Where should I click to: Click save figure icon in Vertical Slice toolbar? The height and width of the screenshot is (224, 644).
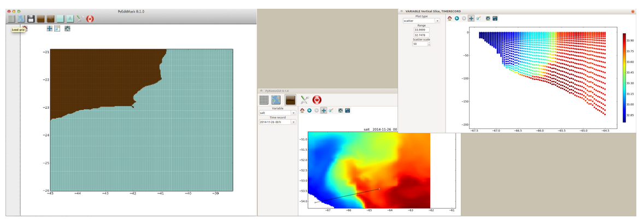pos(495,18)
